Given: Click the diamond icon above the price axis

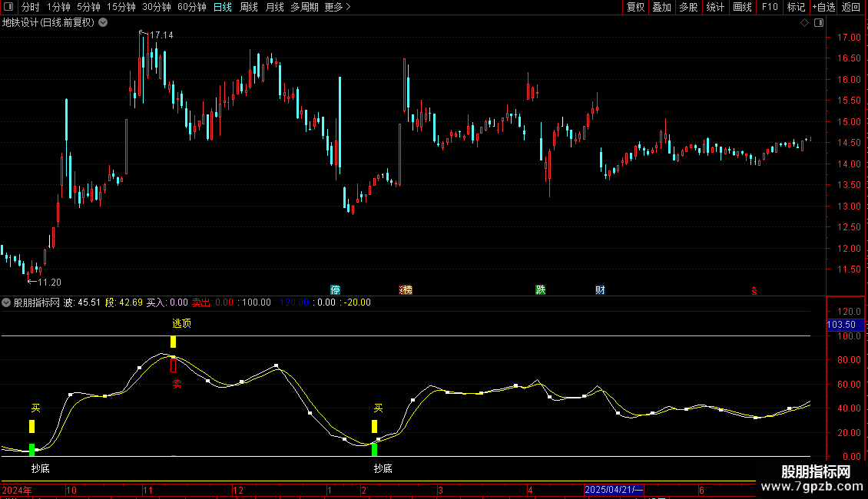Looking at the screenshot, I should pos(804,23).
